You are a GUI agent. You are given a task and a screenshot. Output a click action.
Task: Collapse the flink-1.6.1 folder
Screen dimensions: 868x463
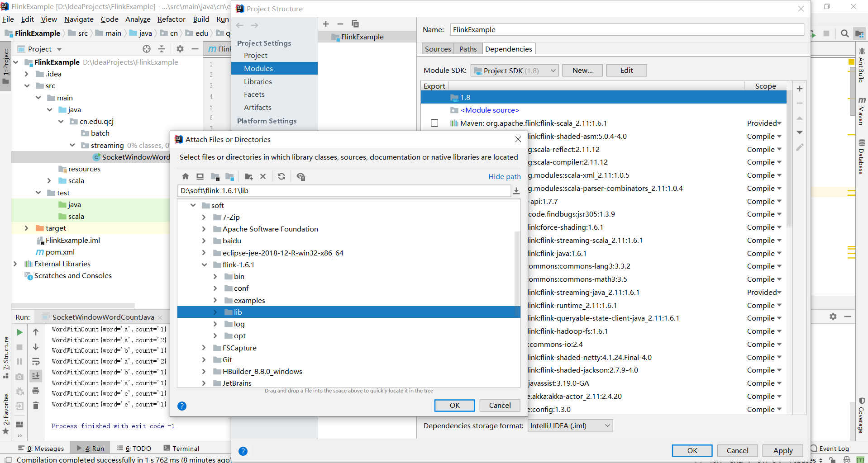pyautogui.click(x=204, y=265)
